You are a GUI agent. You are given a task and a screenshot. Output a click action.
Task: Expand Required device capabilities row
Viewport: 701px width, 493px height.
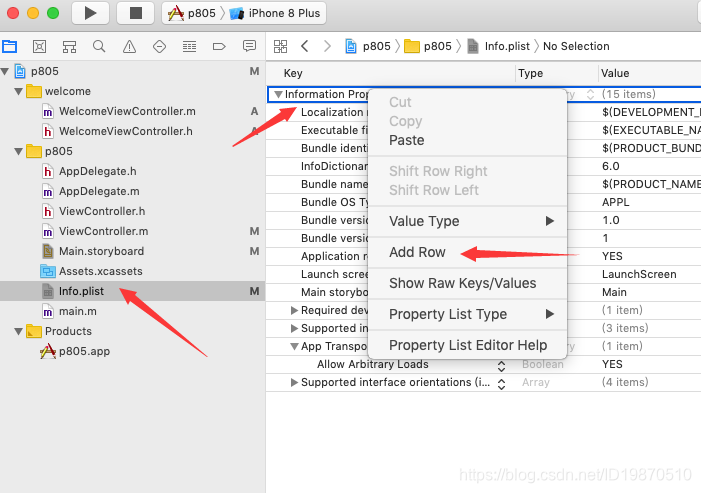[294, 310]
